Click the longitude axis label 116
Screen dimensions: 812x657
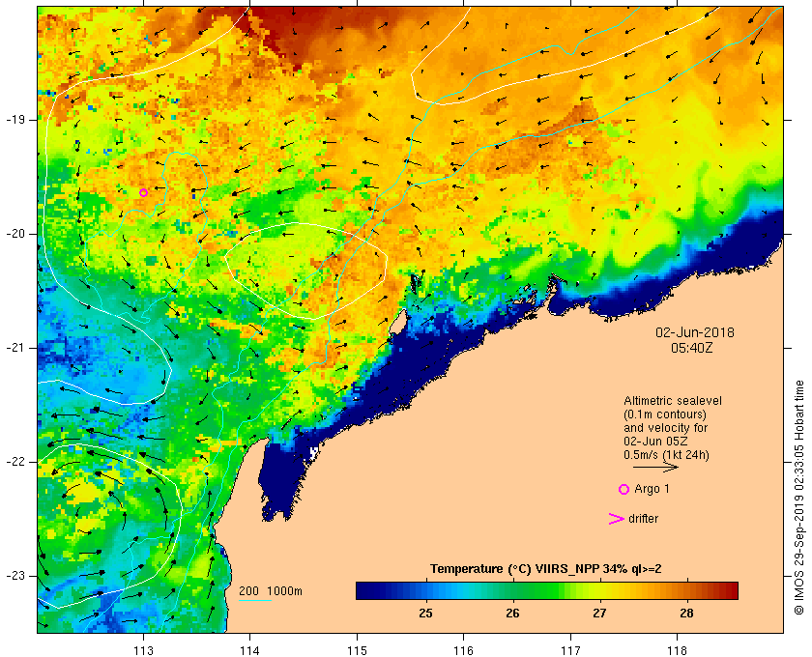pos(463,651)
